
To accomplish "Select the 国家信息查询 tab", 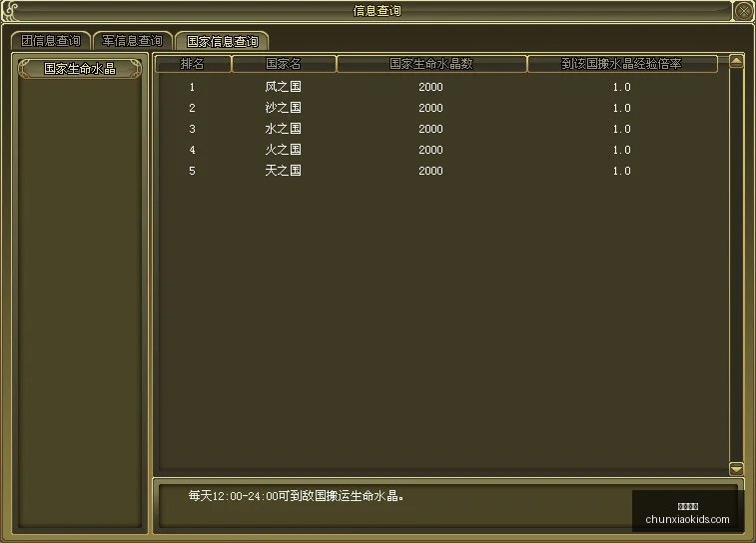I will click(222, 41).
